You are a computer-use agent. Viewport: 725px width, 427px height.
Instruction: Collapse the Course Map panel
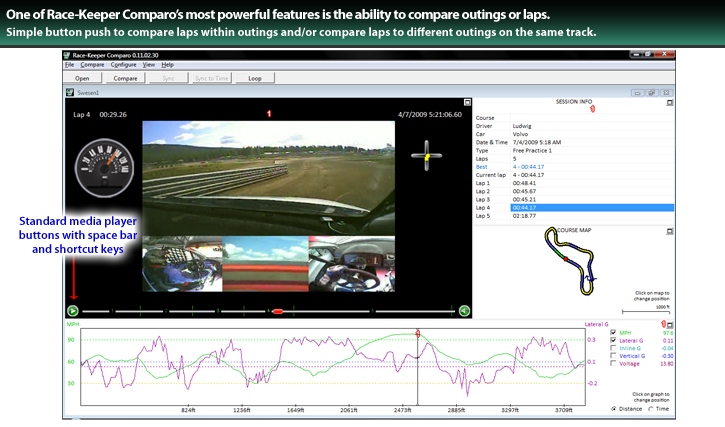tap(670, 229)
